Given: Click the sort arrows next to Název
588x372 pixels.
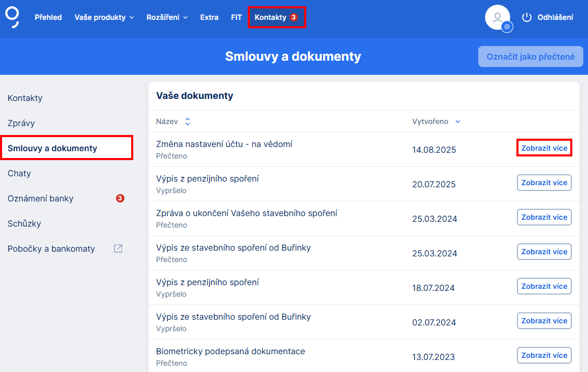Looking at the screenshot, I should click(x=187, y=121).
